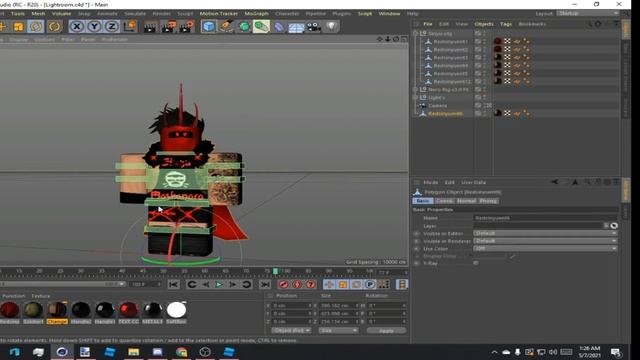Render active view with clapperboard icon
Viewport: 640px width, 360px height.
(150, 27)
